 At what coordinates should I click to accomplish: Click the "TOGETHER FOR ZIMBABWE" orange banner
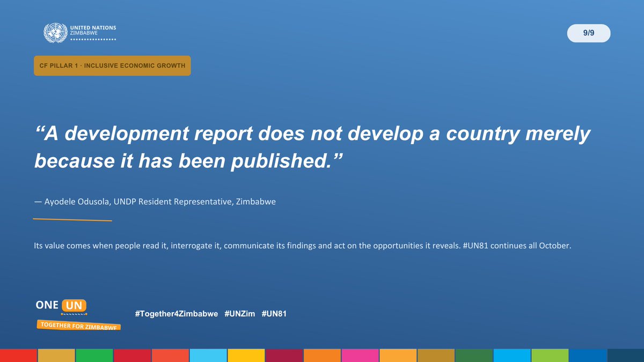click(78, 324)
